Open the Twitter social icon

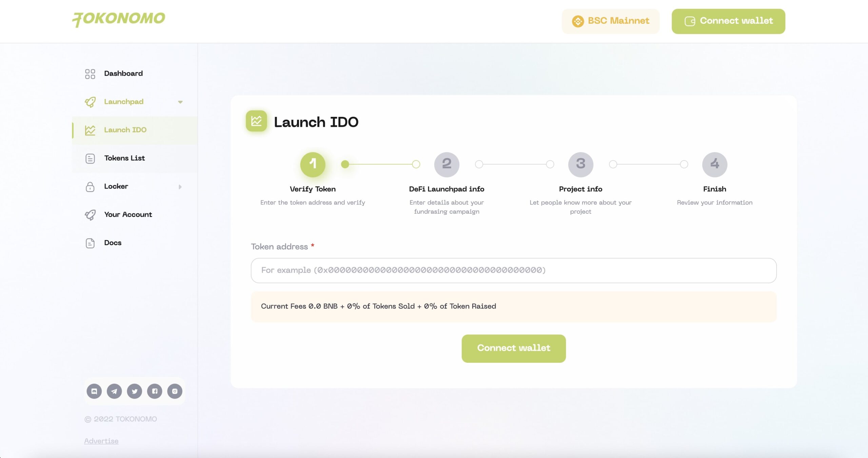(134, 391)
